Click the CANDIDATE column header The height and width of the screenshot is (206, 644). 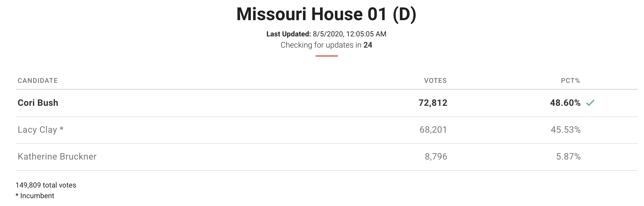[38, 81]
